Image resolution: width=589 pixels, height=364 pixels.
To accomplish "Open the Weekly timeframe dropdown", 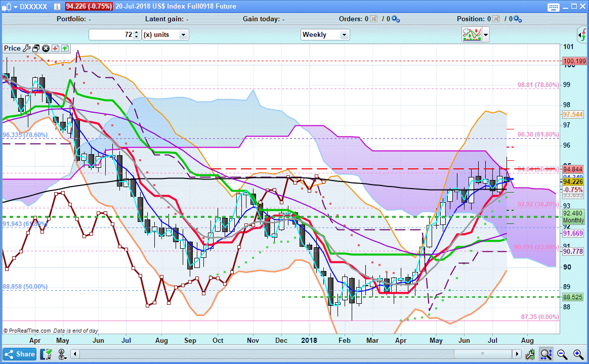I will pyautogui.click(x=325, y=34).
